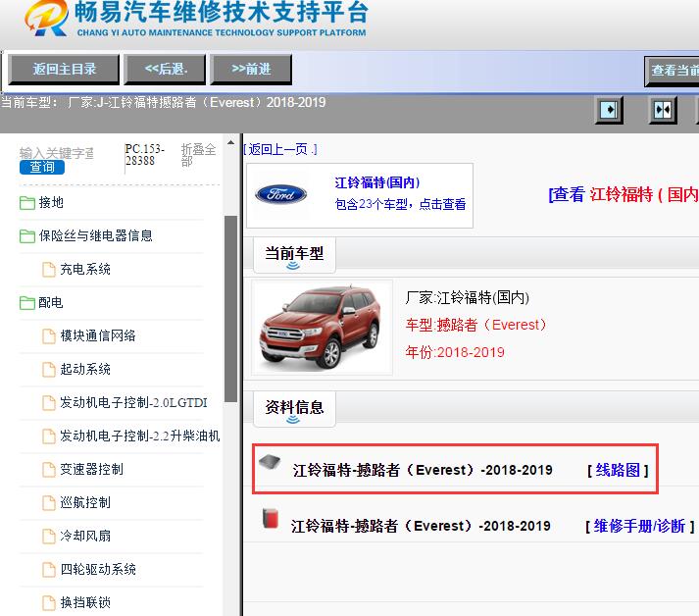Click the sidebar vertical scrollbar thumb
The width and height of the screenshot is (699, 616).
230,309
